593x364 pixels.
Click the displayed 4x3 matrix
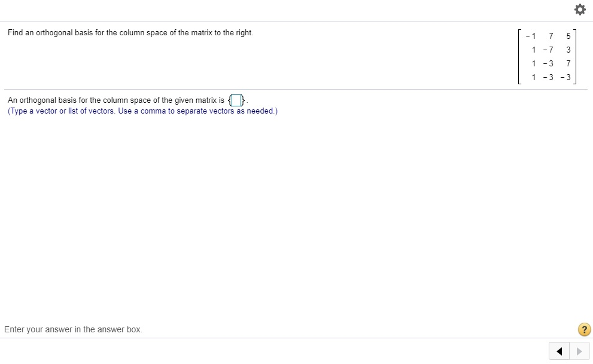pyautogui.click(x=548, y=56)
